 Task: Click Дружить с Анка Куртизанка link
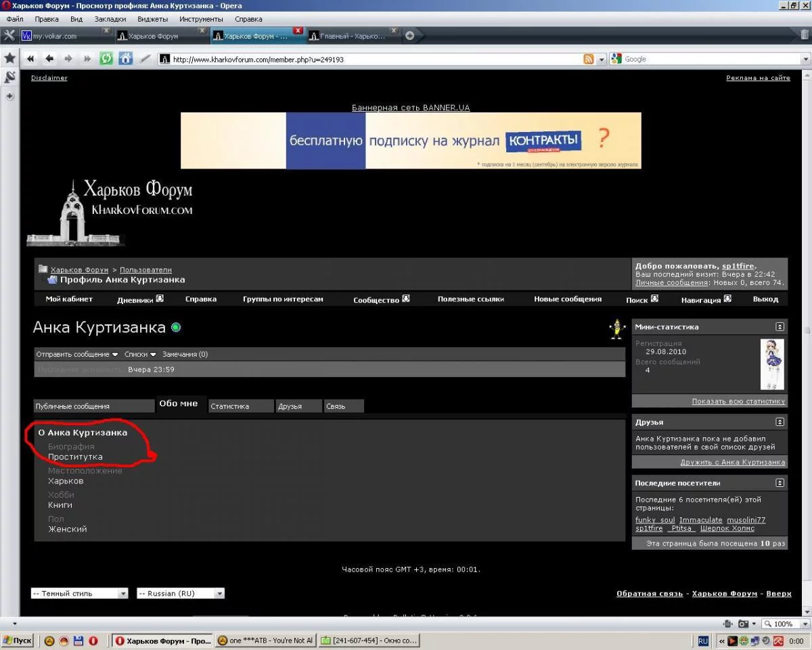pos(733,462)
